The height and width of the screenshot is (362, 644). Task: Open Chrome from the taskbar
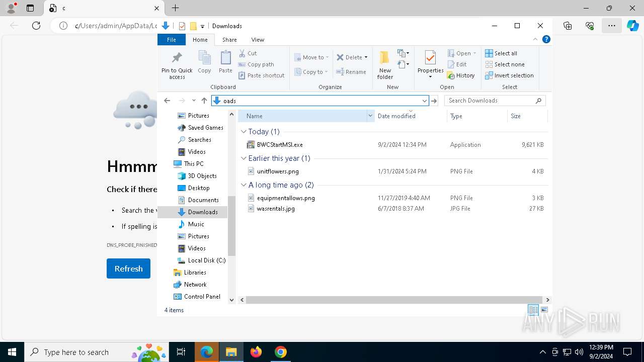coord(281,352)
